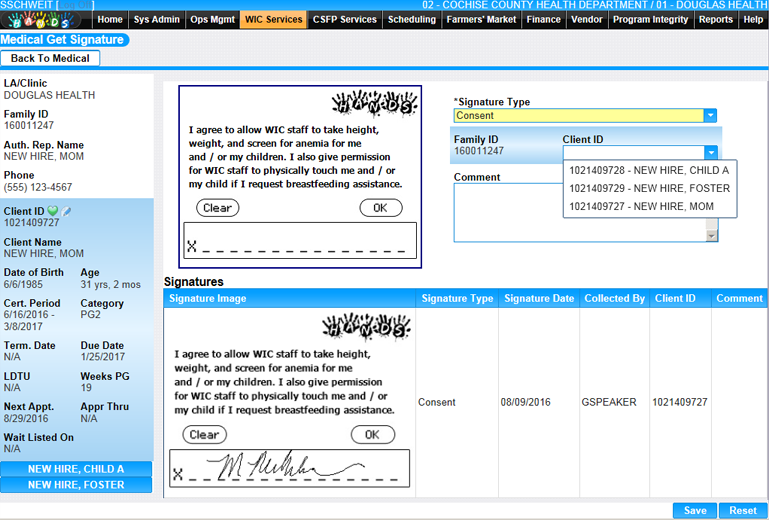The height and width of the screenshot is (520, 769).
Task: Click the Back To Medical button
Action: pos(50,59)
